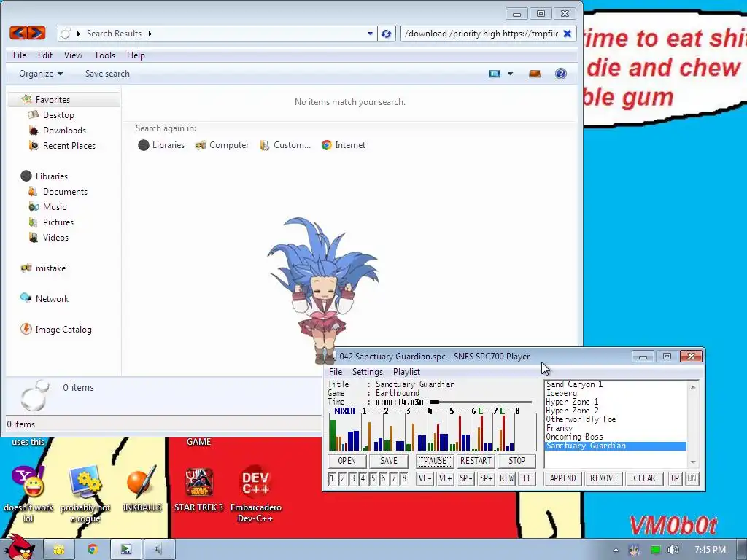Click the RESTART button

click(x=476, y=461)
